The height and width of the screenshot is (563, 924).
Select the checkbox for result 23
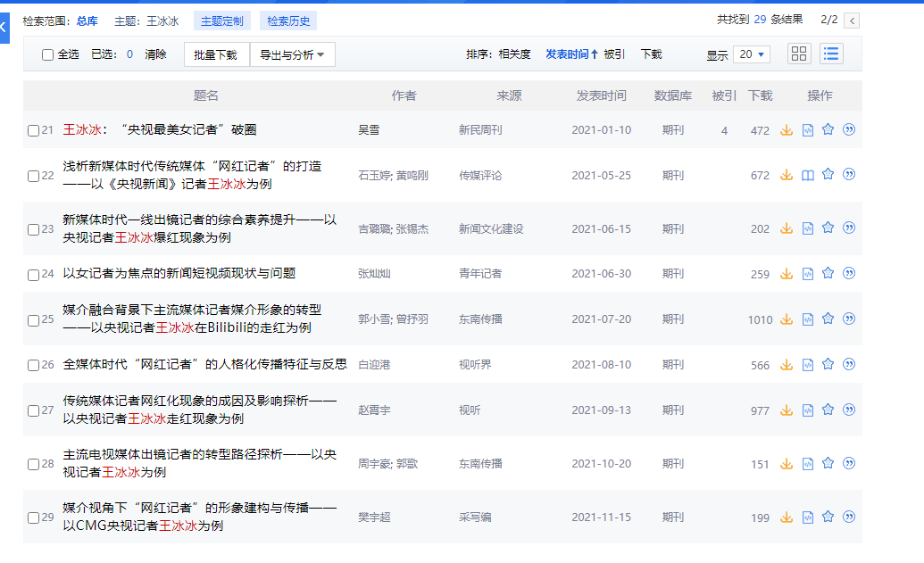click(34, 229)
